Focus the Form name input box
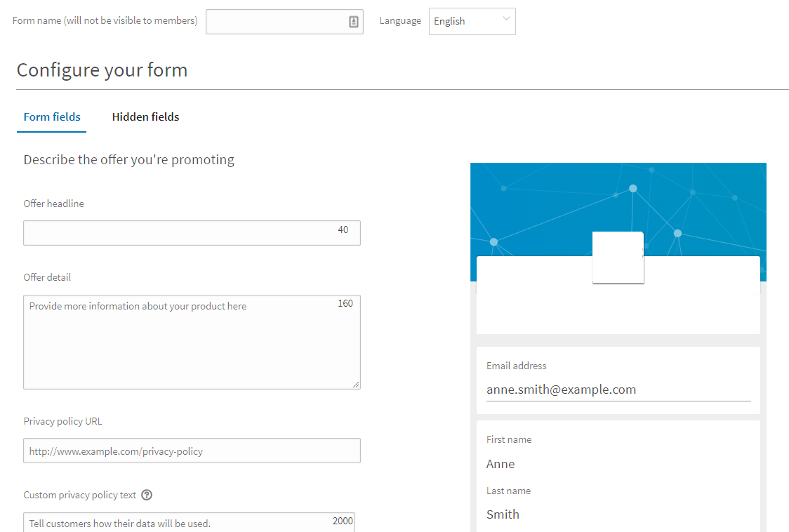This screenshot has height=532, width=789. [x=277, y=22]
